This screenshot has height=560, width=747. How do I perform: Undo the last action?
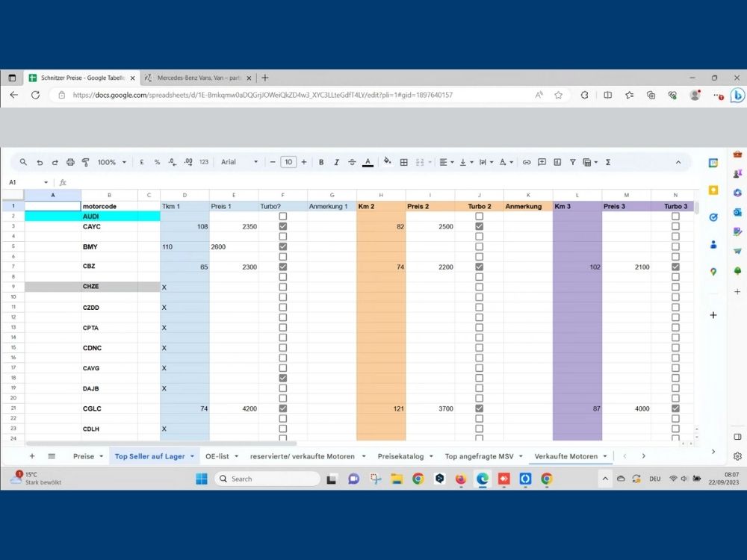tap(40, 162)
